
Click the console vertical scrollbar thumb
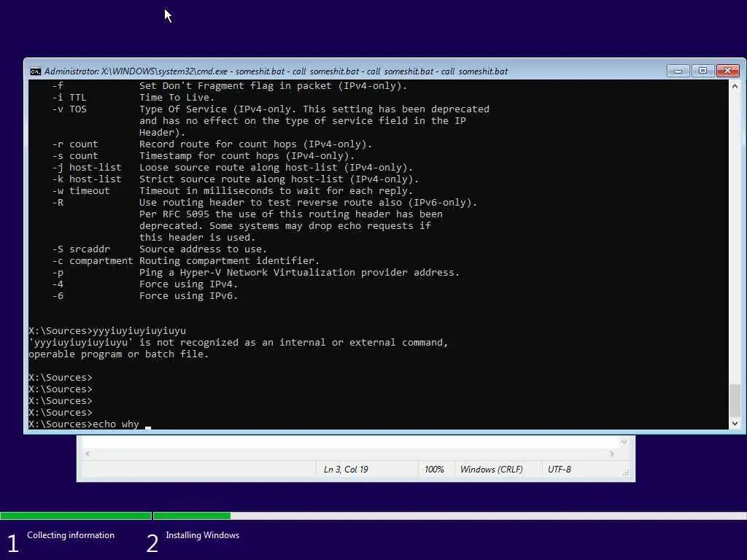[735, 400]
